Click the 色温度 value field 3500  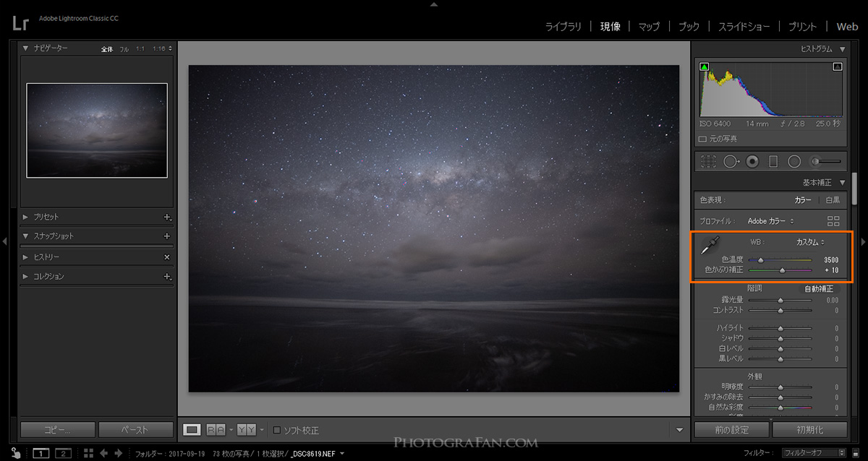[x=830, y=259]
